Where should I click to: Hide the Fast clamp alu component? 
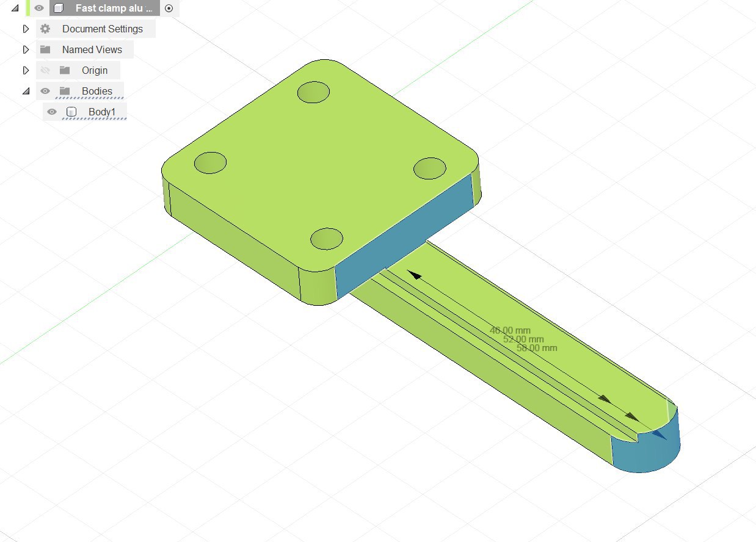39,9
